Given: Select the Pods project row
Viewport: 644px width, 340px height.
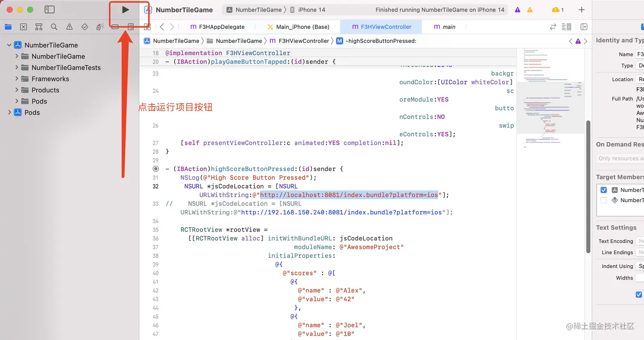Looking at the screenshot, I should click(69, 112).
